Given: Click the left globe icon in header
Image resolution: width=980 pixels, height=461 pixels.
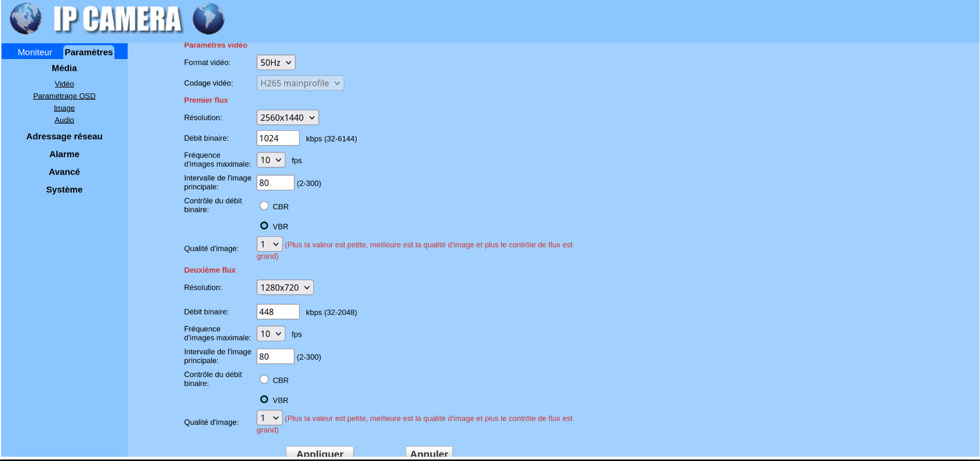Looking at the screenshot, I should (x=25, y=18).
